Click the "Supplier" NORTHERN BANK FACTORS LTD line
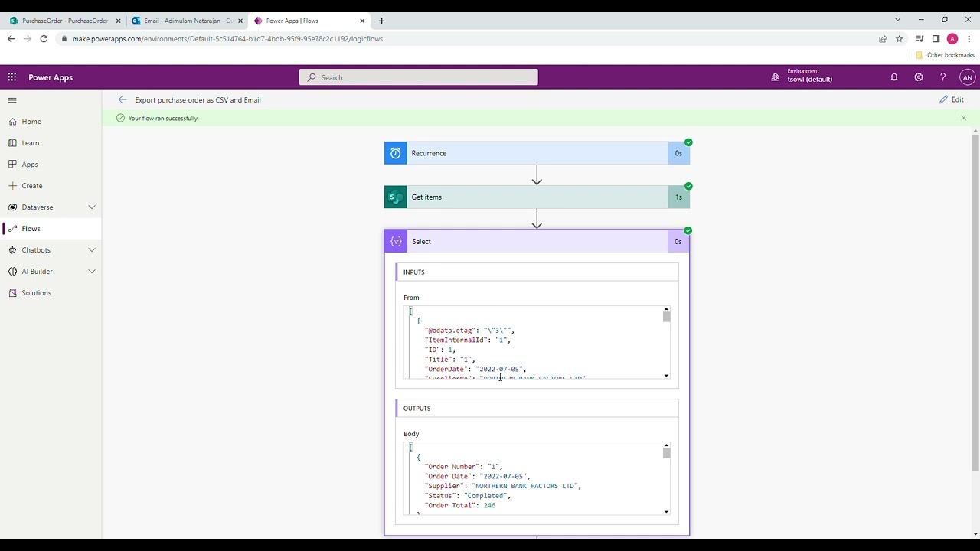 click(503, 486)
